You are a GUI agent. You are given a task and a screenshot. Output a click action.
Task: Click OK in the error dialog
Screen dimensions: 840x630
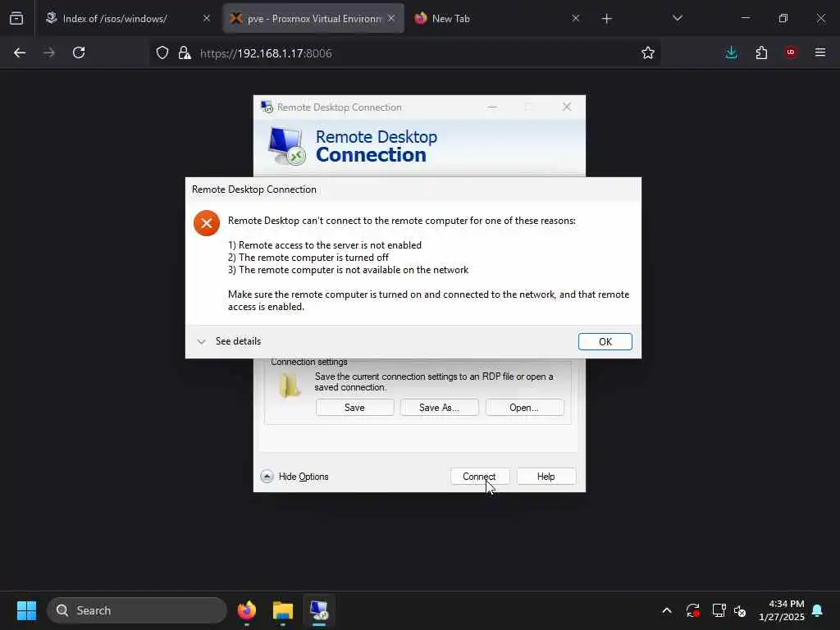[605, 342]
